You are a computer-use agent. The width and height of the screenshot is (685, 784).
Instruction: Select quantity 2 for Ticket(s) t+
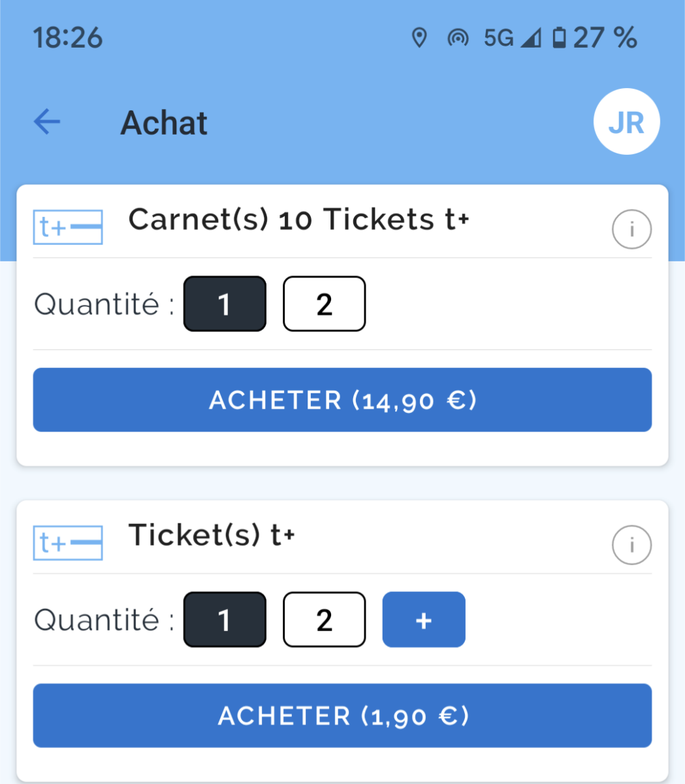click(x=324, y=619)
